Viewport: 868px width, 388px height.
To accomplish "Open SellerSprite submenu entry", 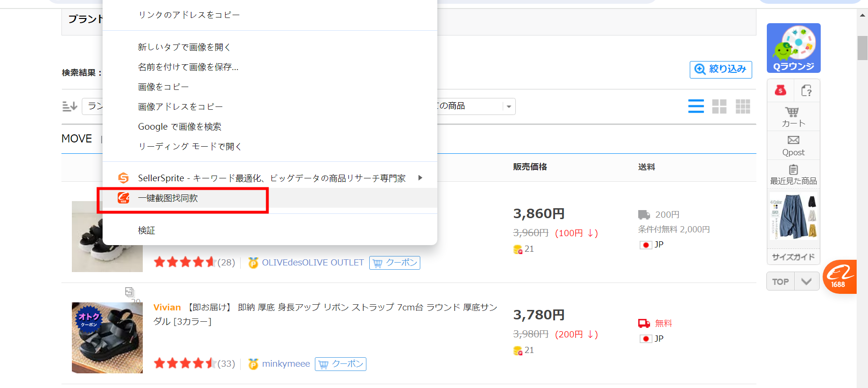I will pyautogui.click(x=269, y=178).
